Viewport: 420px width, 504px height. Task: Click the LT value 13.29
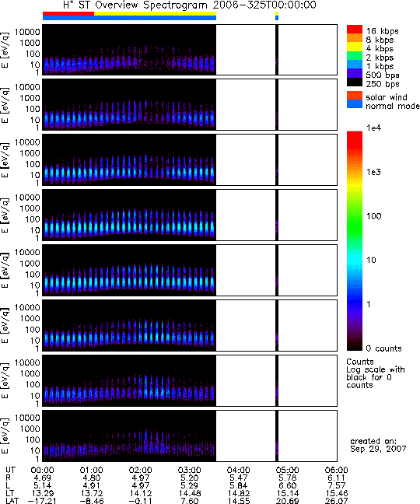click(x=43, y=493)
